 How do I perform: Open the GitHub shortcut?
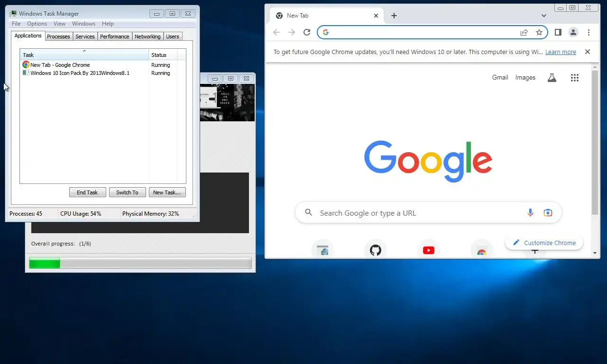pyautogui.click(x=376, y=250)
